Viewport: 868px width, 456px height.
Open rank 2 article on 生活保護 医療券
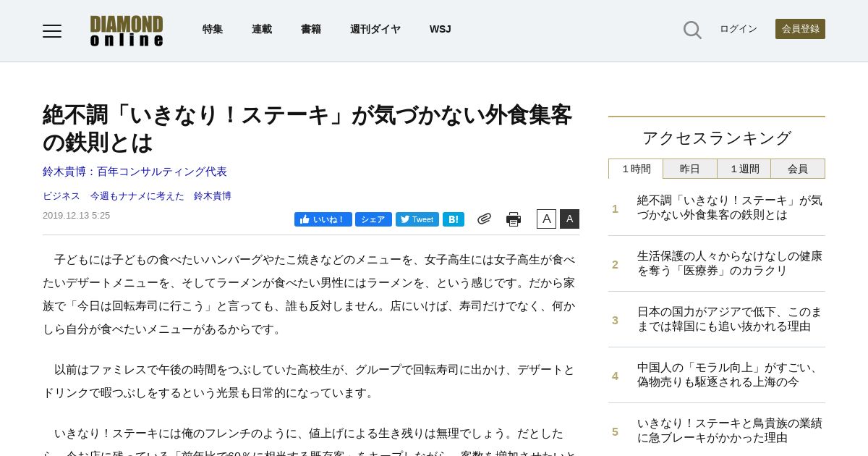pyautogui.click(x=730, y=263)
